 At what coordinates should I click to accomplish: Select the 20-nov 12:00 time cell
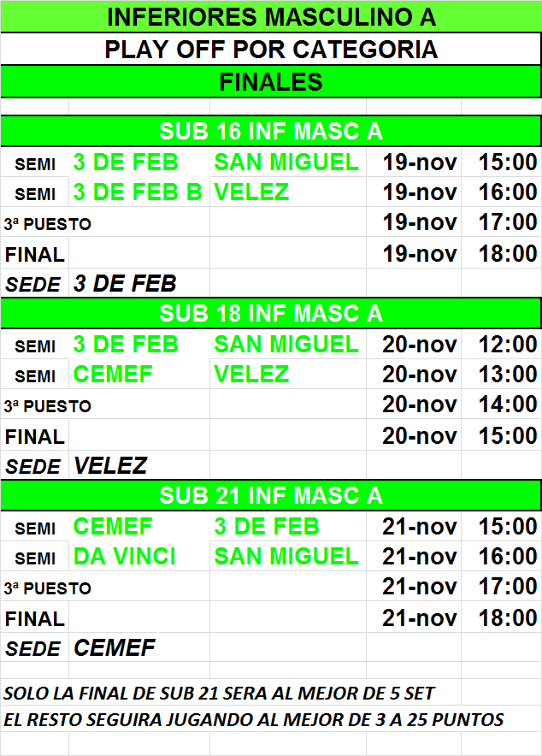(x=502, y=345)
